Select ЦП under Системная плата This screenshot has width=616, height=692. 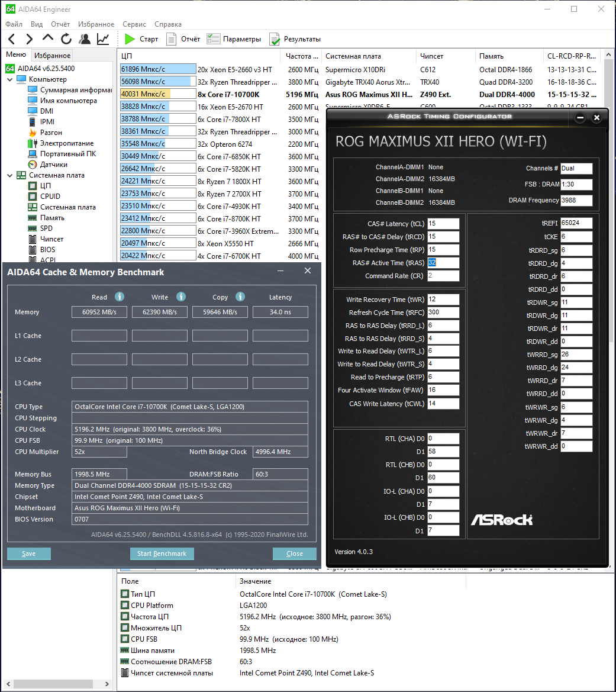(x=40, y=186)
